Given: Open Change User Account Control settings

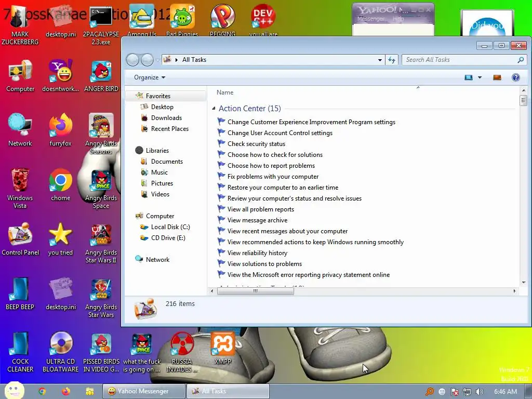Looking at the screenshot, I should pyautogui.click(x=280, y=133).
